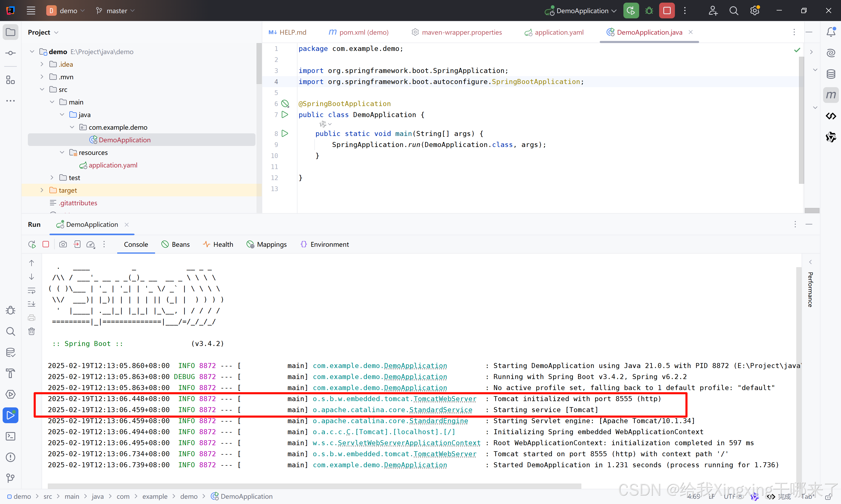Expand the target folder in project tree
The height and width of the screenshot is (504, 841).
click(42, 190)
